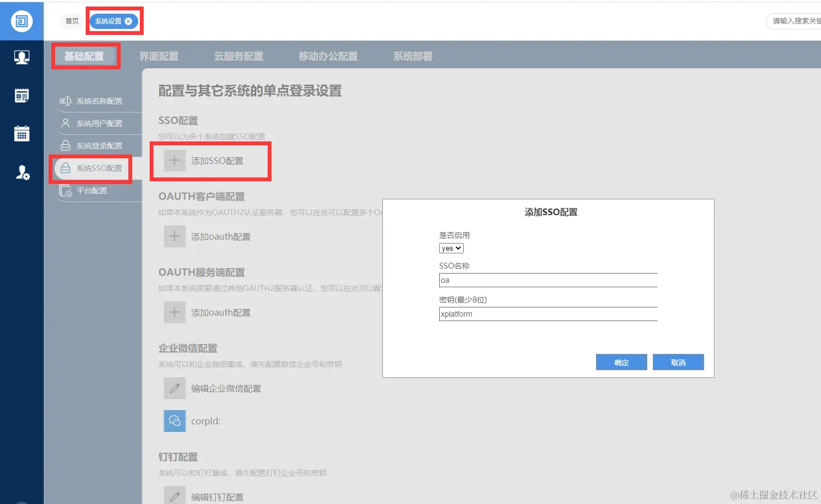Click the pencil icon for 编辑钉钉配置

tap(175, 495)
